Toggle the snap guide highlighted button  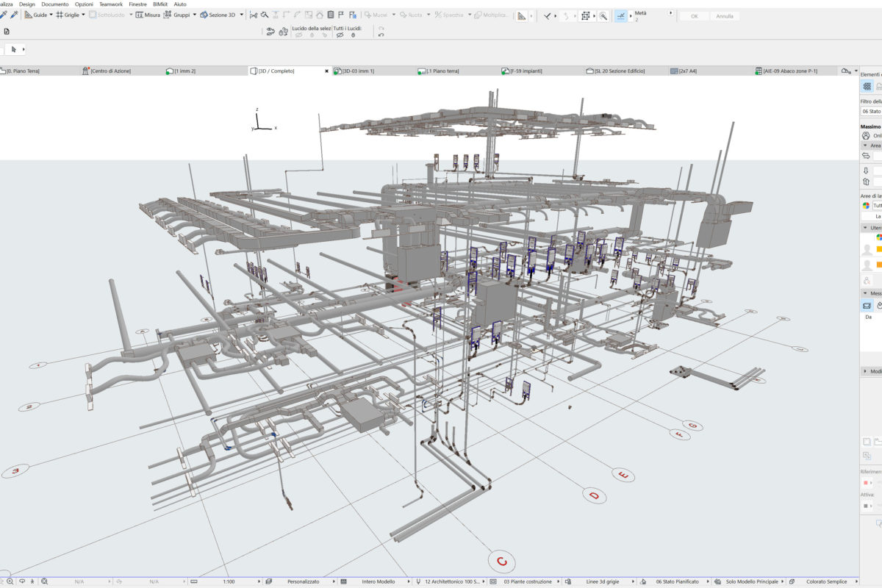pyautogui.click(x=621, y=15)
